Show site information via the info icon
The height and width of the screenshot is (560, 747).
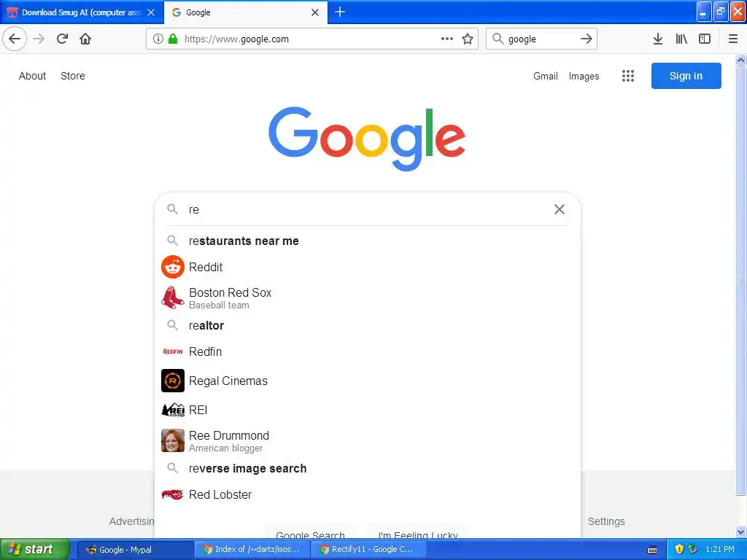[x=158, y=39]
